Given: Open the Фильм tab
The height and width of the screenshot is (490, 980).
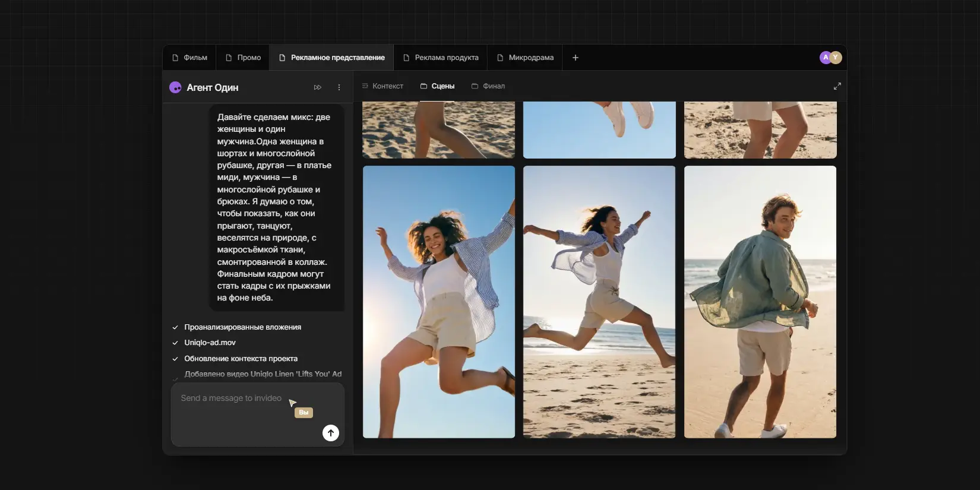Looking at the screenshot, I should 189,58.
